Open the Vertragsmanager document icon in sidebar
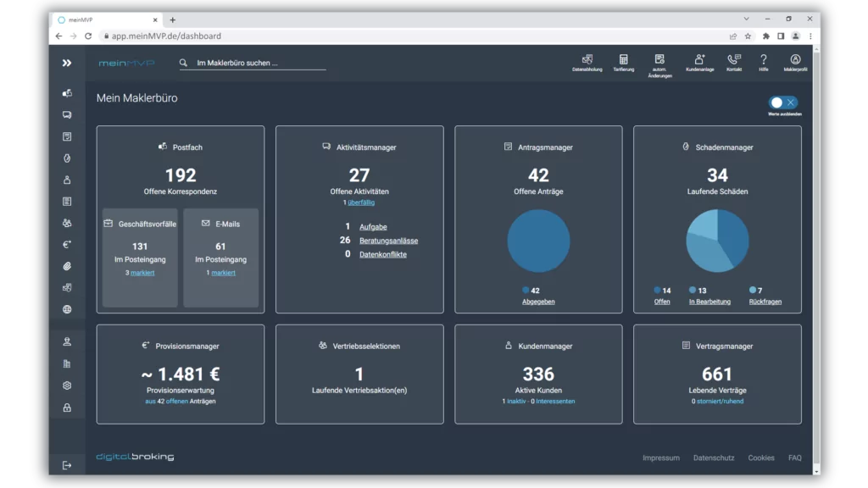The height and width of the screenshot is (488, 868). 67,202
